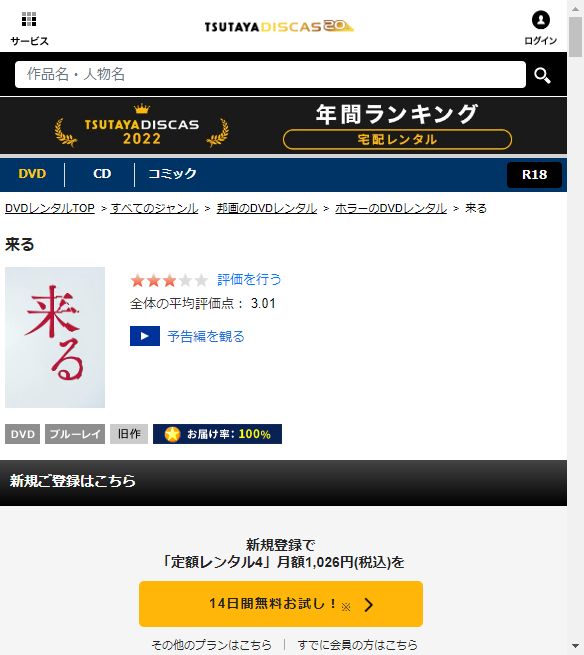Click the お届け率 100% star badge
Screen dimensions: 584x655
217,434
